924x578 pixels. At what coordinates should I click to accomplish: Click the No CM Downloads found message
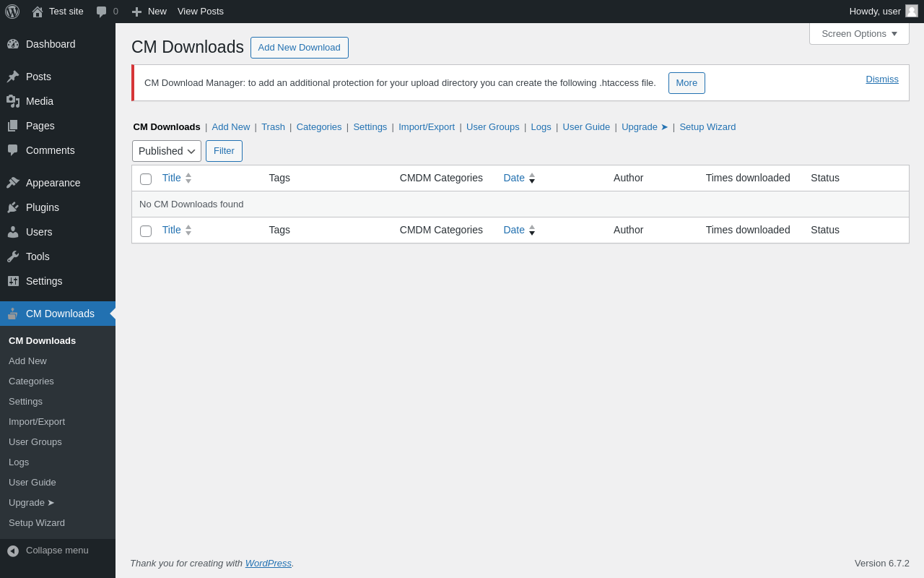191,204
